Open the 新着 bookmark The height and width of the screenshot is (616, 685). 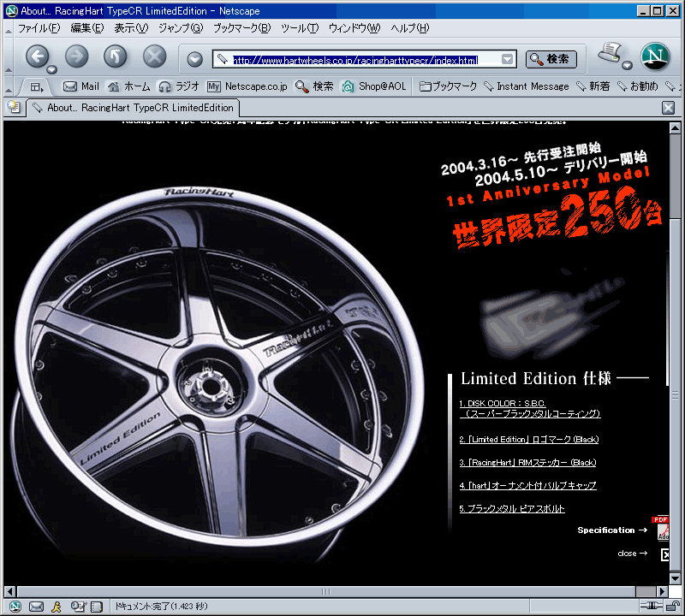(593, 86)
